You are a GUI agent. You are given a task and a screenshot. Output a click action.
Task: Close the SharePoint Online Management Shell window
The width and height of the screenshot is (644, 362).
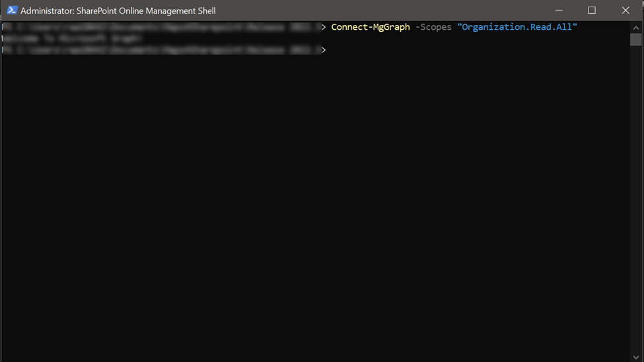point(626,11)
